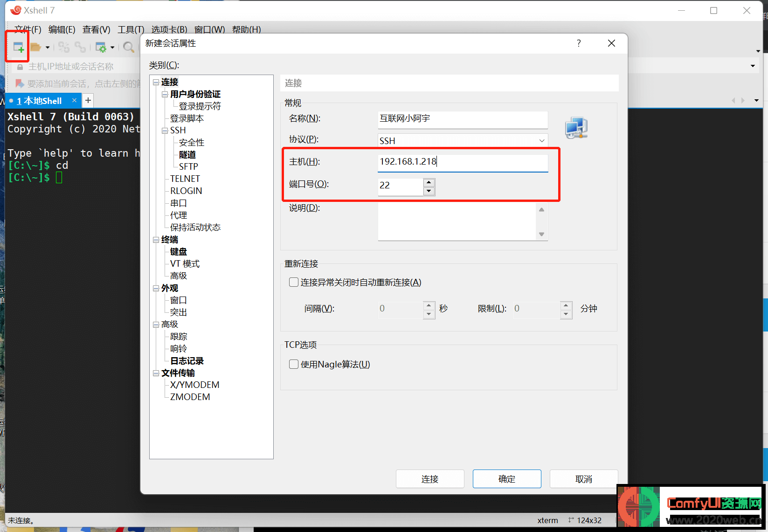Image resolution: width=768 pixels, height=532 pixels.
Task: Click the 间隔 seconds up spinner arrow
Action: pyautogui.click(x=429, y=305)
